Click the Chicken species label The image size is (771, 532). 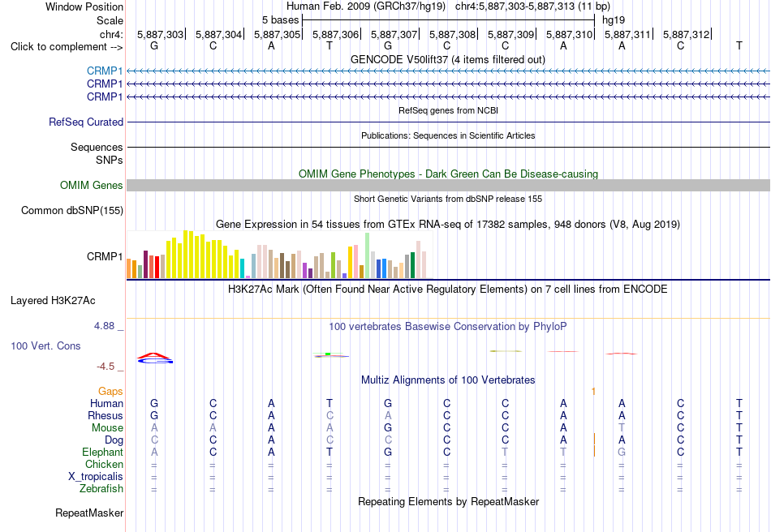tap(104, 464)
